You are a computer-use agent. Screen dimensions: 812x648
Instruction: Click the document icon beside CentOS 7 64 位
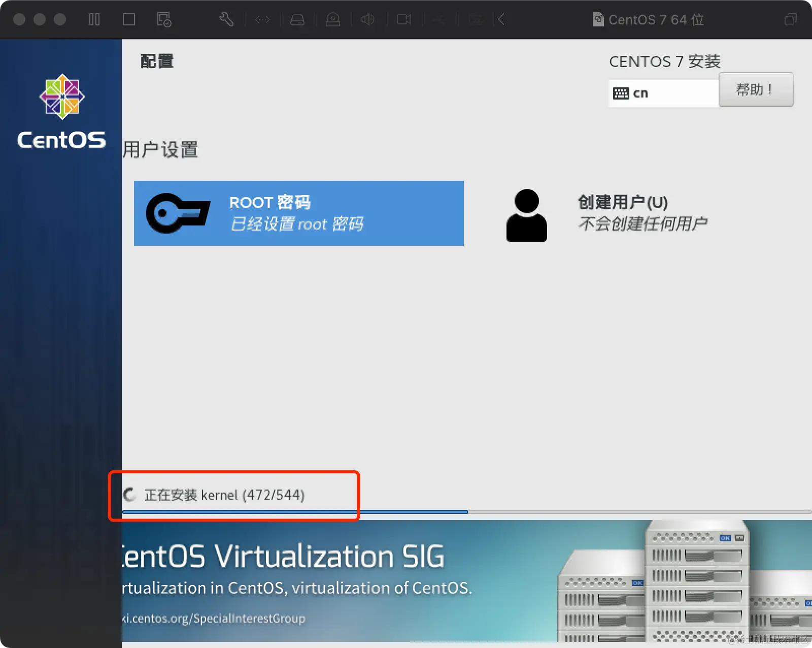[598, 19]
